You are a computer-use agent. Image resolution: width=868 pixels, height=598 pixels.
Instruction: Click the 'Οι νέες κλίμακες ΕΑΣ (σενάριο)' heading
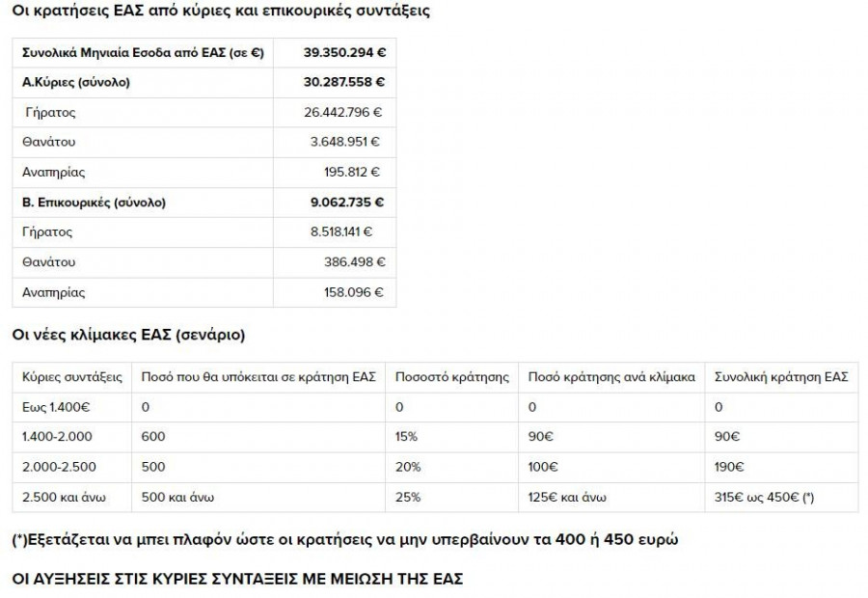(x=128, y=336)
